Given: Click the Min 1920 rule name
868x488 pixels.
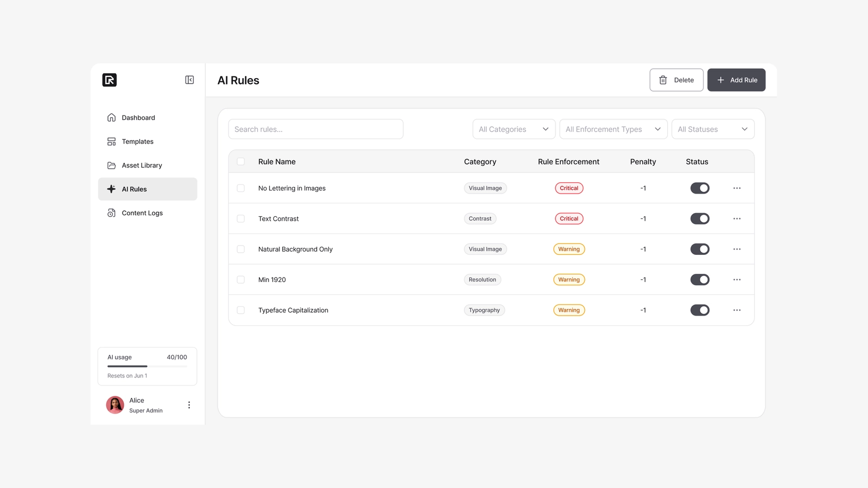Looking at the screenshot, I should (272, 280).
